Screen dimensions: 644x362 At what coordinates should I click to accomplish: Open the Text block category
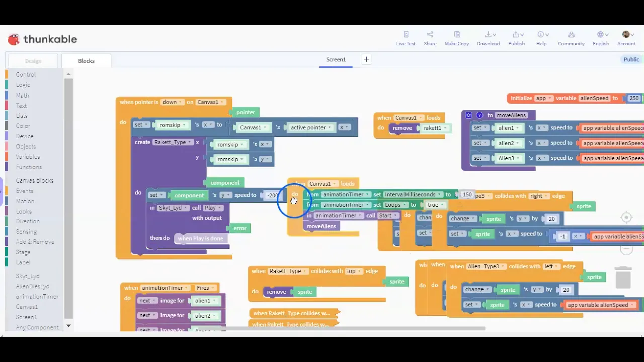[22, 106]
